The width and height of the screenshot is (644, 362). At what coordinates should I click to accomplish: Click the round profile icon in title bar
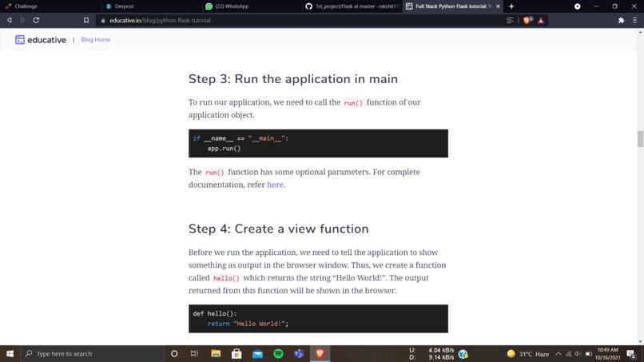tap(578, 6)
